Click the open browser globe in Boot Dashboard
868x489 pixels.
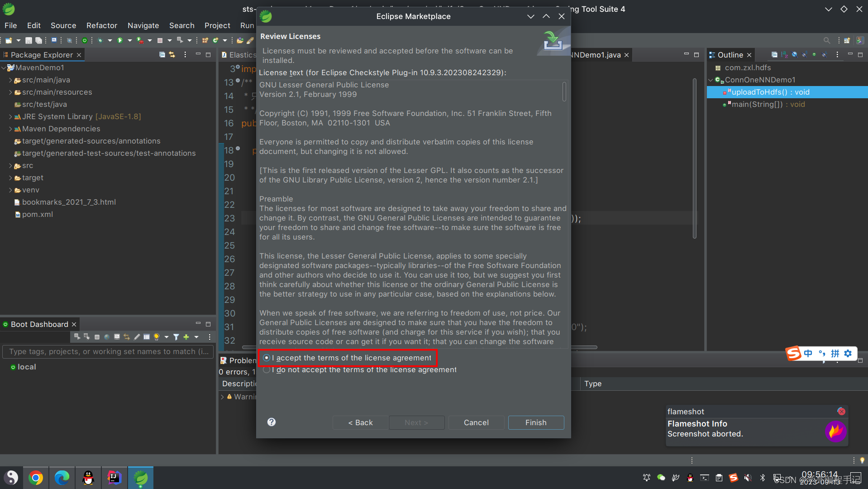107,337
